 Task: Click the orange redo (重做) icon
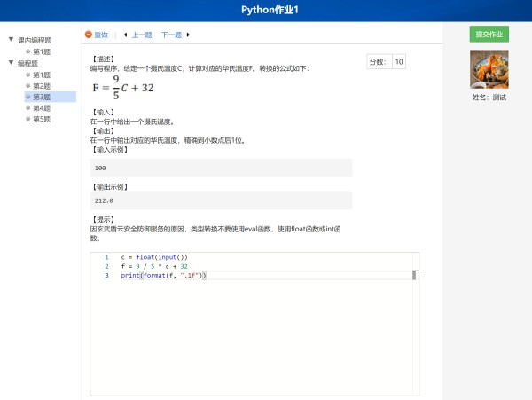pos(89,35)
